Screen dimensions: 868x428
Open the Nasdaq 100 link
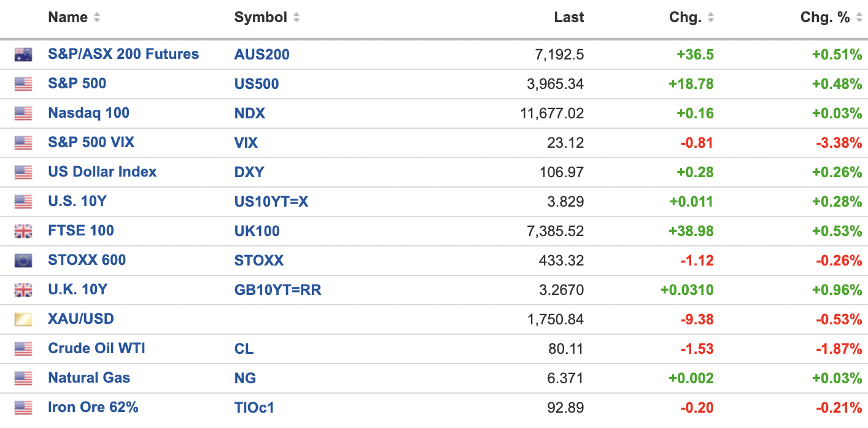tap(88, 113)
